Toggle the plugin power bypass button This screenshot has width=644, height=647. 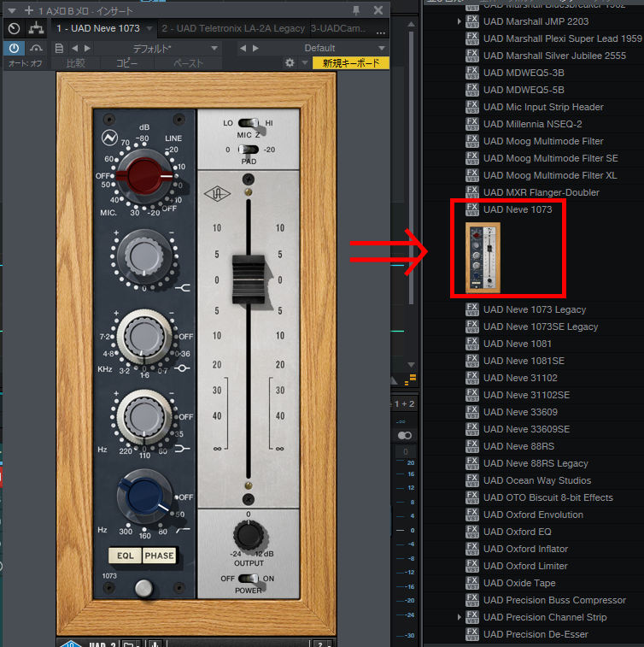14,49
